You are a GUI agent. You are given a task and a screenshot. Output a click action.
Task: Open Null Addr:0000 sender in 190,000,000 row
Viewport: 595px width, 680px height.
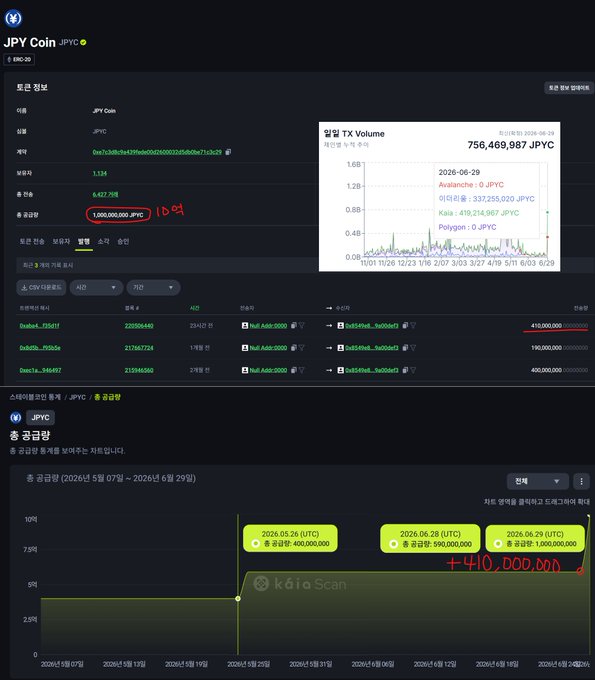268,348
